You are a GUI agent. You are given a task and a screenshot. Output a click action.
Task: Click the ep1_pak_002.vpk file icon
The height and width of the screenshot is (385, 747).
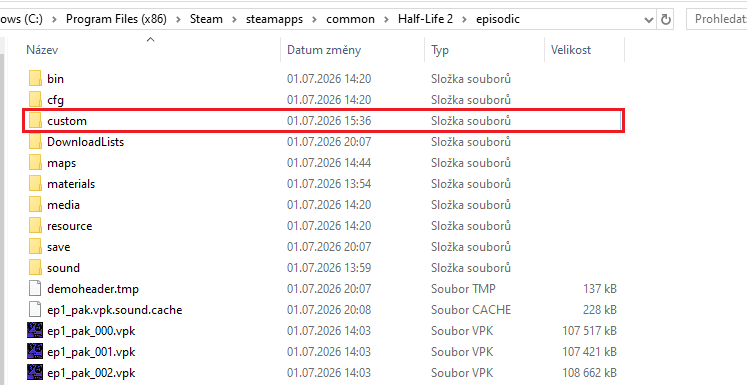[x=35, y=372]
